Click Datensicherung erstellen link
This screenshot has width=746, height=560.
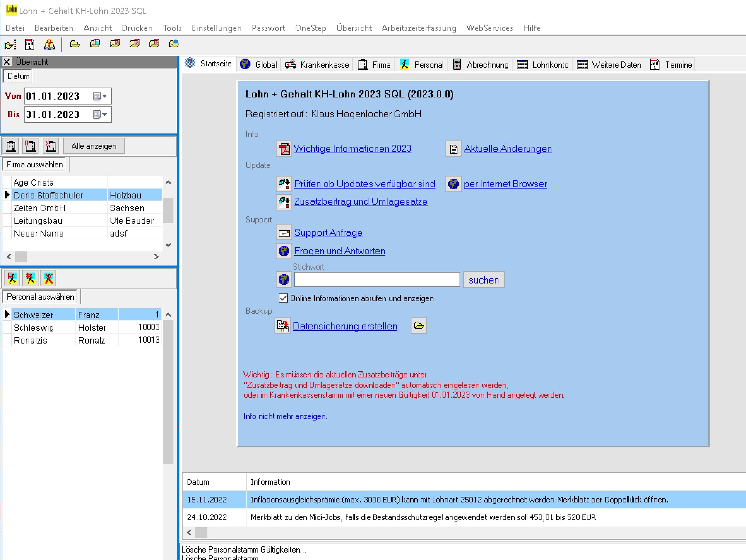345,326
